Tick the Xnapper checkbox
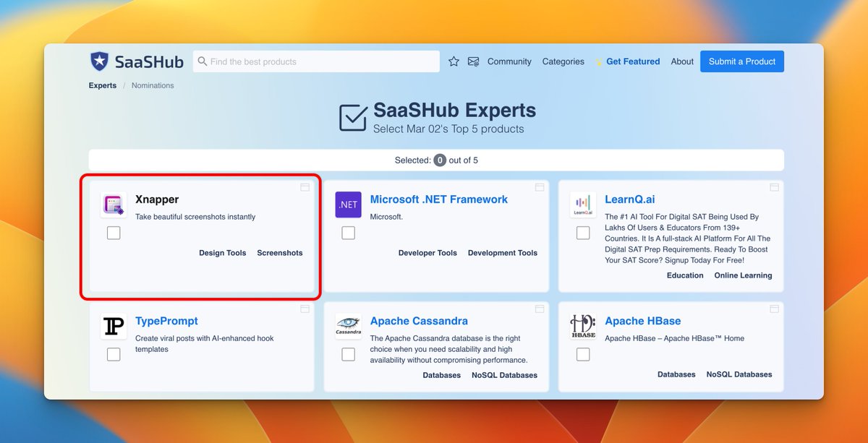 114,233
